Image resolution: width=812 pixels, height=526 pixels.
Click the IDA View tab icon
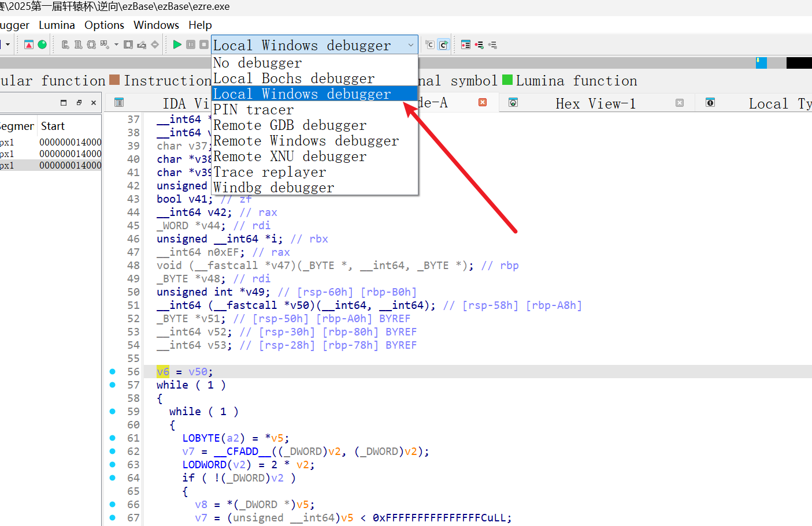(119, 103)
